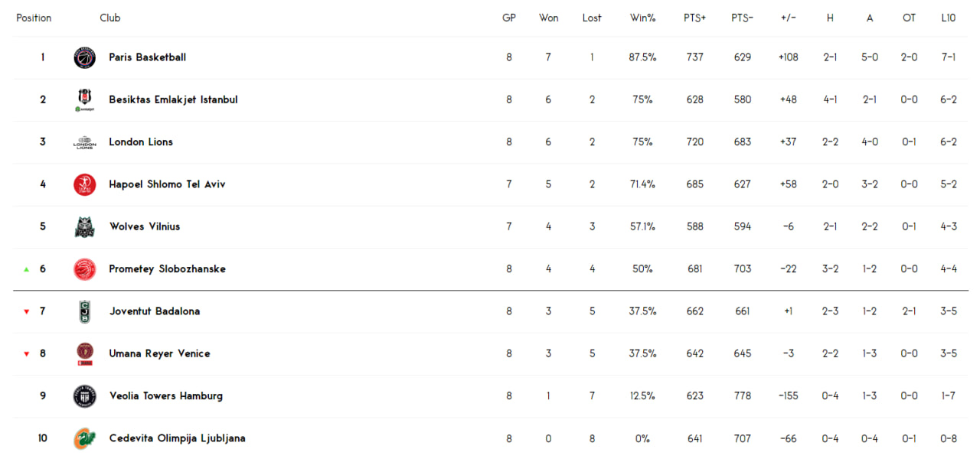980x459 pixels.
Task: Click the Prometey Slobozhanske red logo
Action: point(85,269)
